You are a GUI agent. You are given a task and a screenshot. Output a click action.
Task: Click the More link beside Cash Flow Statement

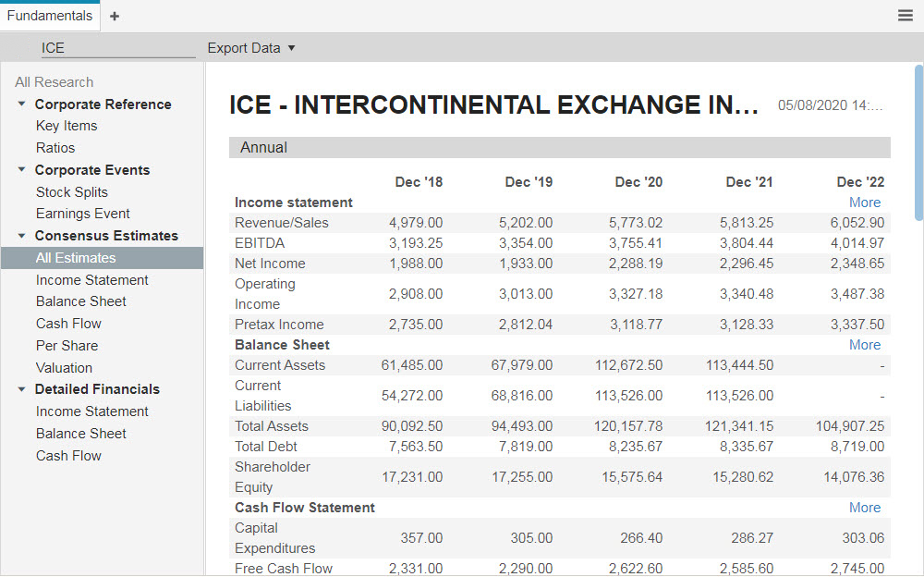864,507
